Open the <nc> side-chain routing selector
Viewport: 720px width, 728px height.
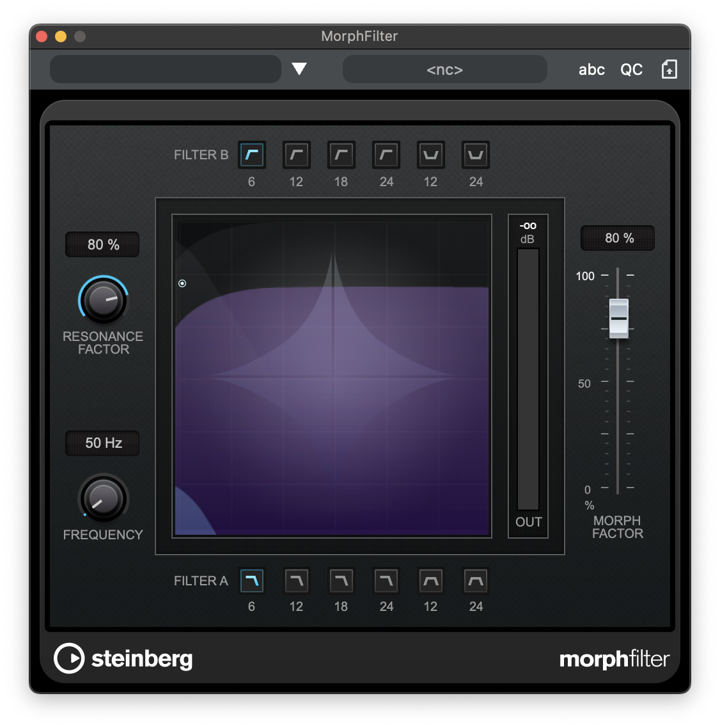click(x=444, y=69)
